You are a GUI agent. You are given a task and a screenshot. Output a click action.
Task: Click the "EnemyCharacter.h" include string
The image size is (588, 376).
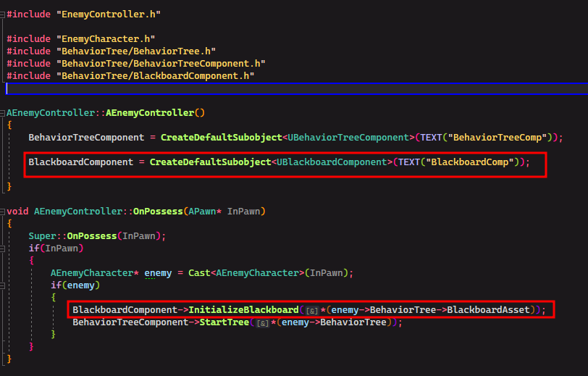tap(106, 39)
